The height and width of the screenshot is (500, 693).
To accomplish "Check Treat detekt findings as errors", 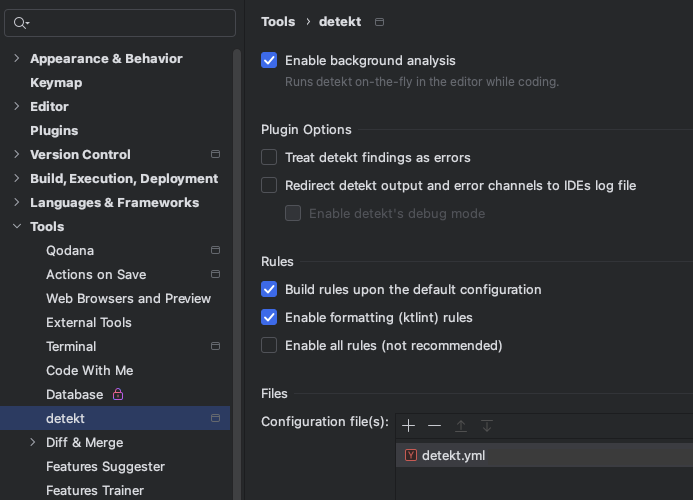I will click(x=269, y=157).
